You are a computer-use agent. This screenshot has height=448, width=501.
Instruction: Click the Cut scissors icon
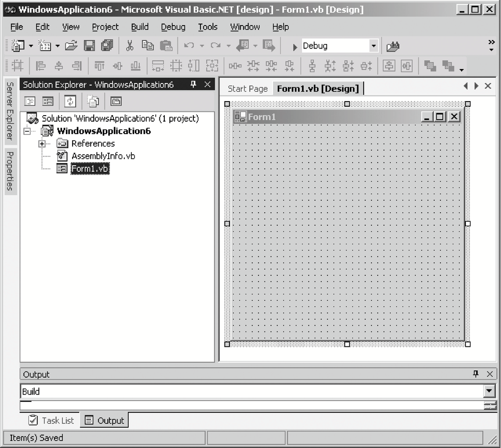(130, 46)
